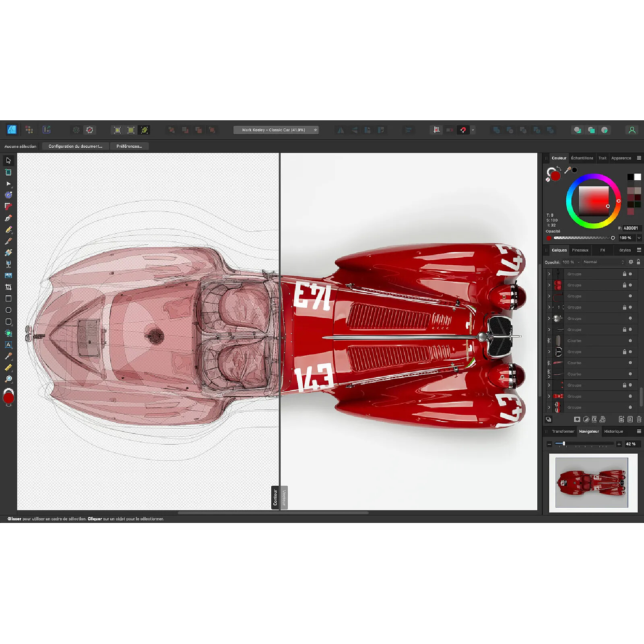The height and width of the screenshot is (644, 644).
Task: Click the account profile icon
Action: pos(632,130)
